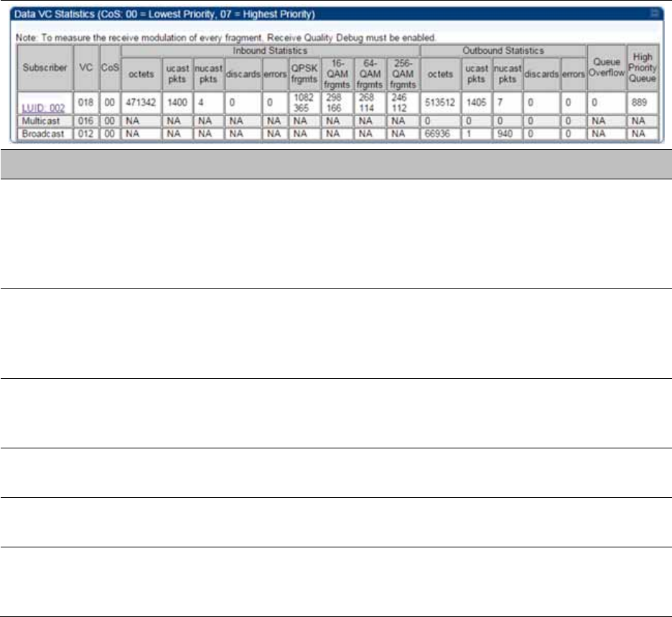672x617 pixels.
Task: Click Multicast VC value 016
Action: tap(85, 121)
